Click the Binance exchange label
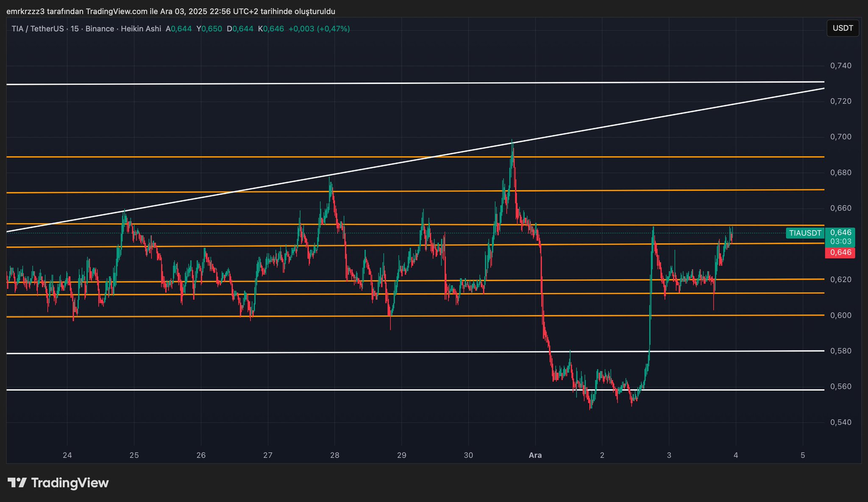 pyautogui.click(x=100, y=29)
